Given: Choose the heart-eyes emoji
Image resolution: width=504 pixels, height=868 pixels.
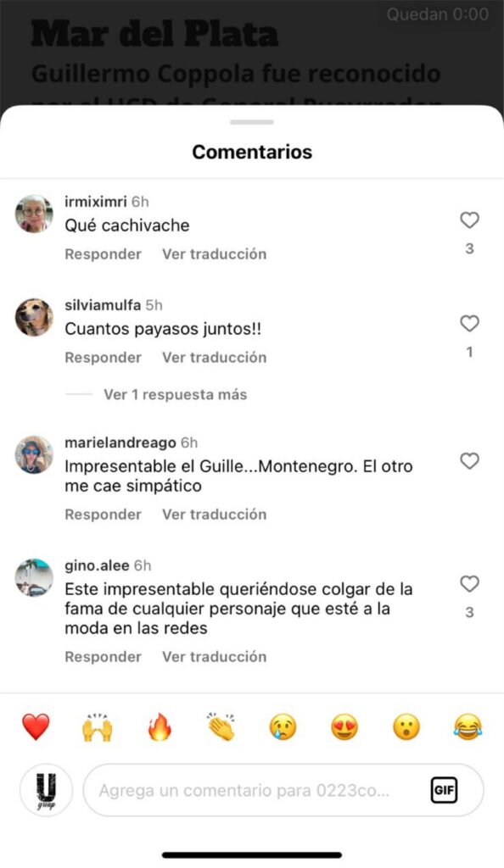Looking at the screenshot, I should click(x=344, y=726).
